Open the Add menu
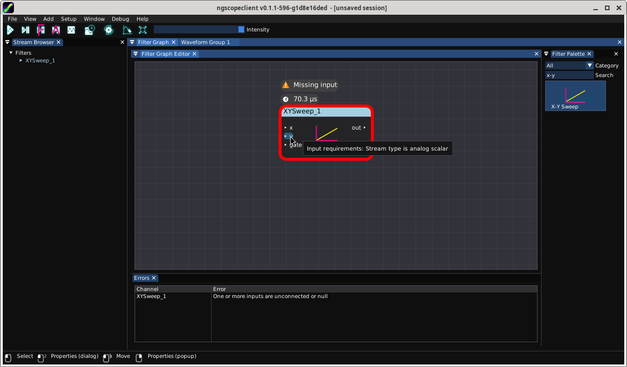This screenshot has width=627, height=367. click(x=48, y=19)
